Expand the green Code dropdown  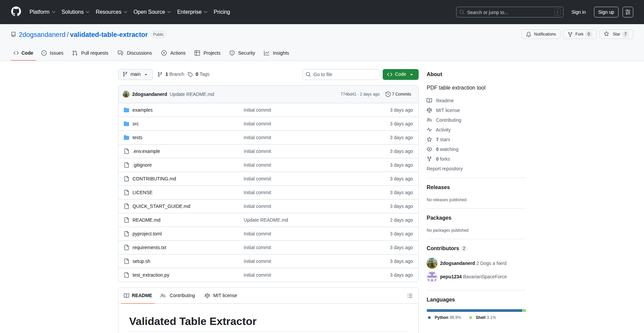click(x=400, y=74)
